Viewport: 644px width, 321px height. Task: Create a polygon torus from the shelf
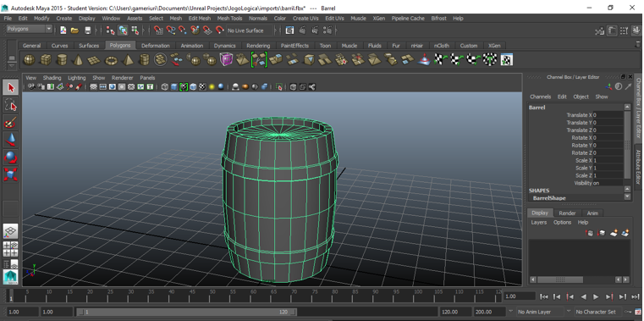(111, 60)
